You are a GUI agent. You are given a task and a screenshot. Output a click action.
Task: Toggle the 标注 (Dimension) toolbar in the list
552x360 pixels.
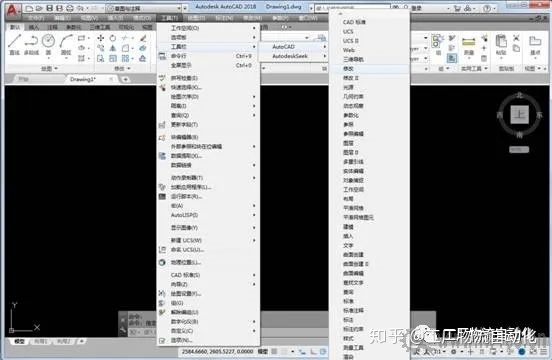pyautogui.click(x=369, y=320)
